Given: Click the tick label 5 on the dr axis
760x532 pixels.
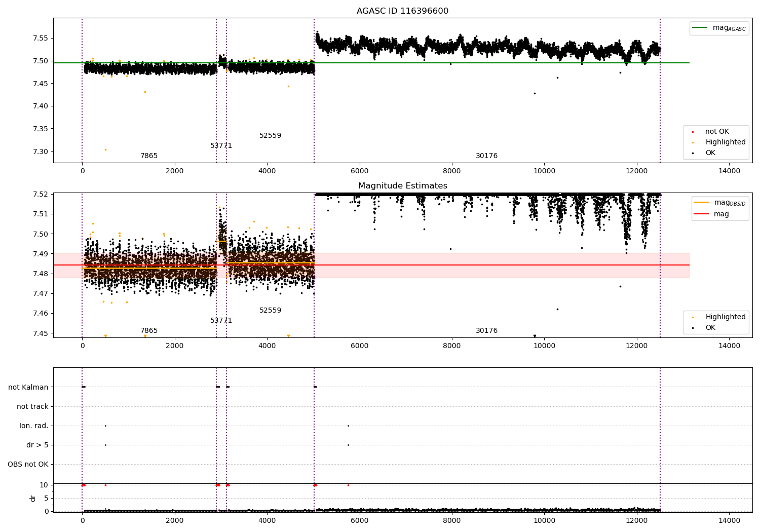Looking at the screenshot, I should [x=47, y=499].
